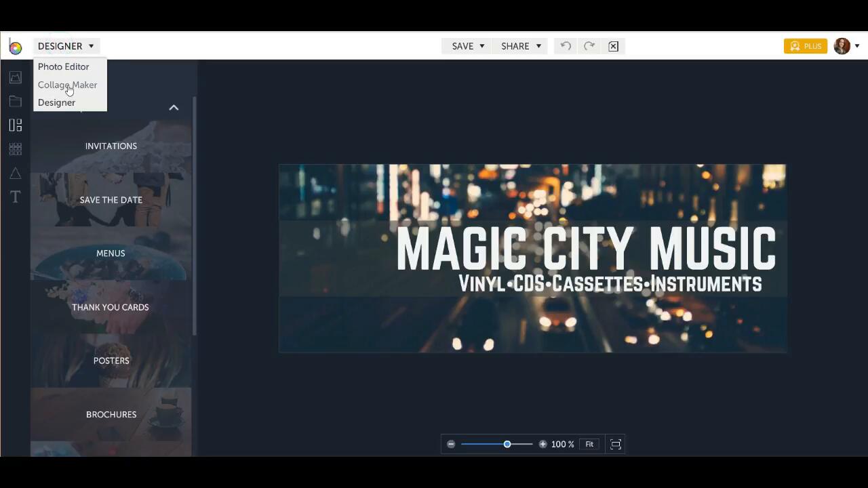Select the Templates layout icon in sidebar
The height and width of the screenshot is (488, 868).
pos(15,125)
